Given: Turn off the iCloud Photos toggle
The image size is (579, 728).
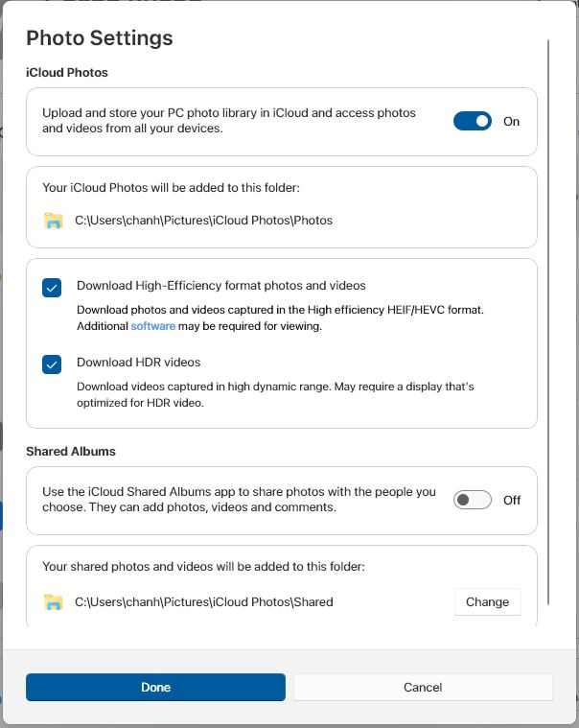Looking at the screenshot, I should point(472,121).
